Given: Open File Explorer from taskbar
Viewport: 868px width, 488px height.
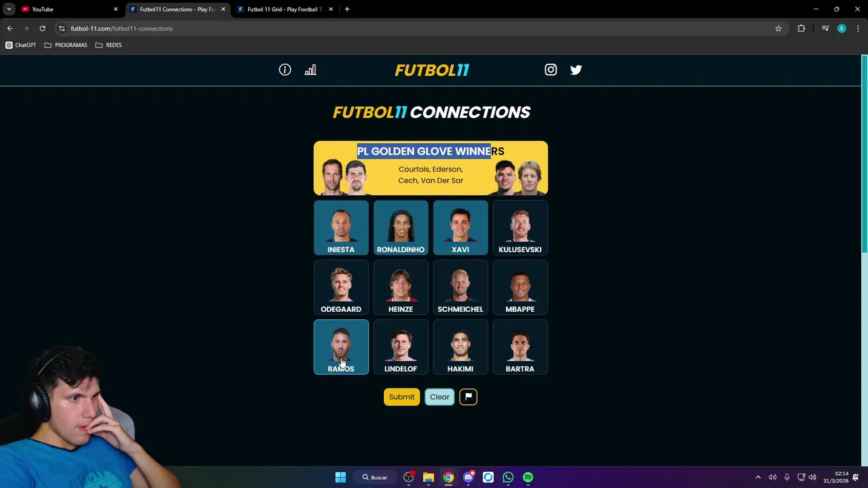Looking at the screenshot, I should 429,477.
